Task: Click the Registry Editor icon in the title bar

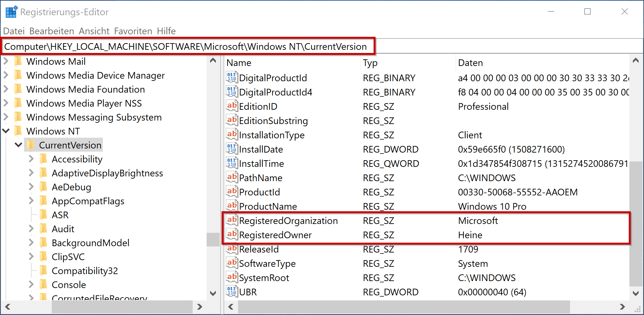Action: pos(10,11)
